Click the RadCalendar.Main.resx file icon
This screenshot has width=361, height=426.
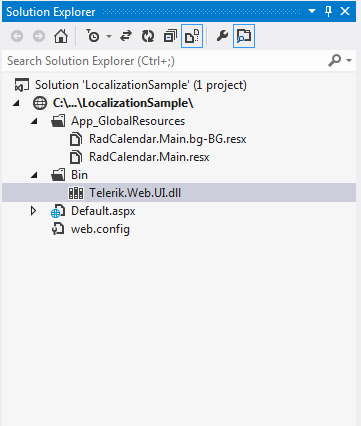[x=76, y=157]
